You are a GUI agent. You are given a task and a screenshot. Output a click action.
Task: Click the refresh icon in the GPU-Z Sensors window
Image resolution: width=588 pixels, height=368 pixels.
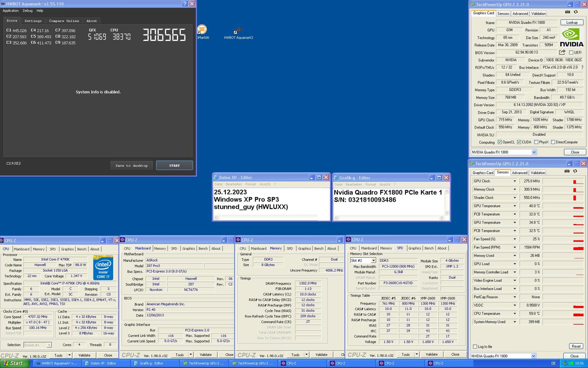pyautogui.click(x=575, y=171)
